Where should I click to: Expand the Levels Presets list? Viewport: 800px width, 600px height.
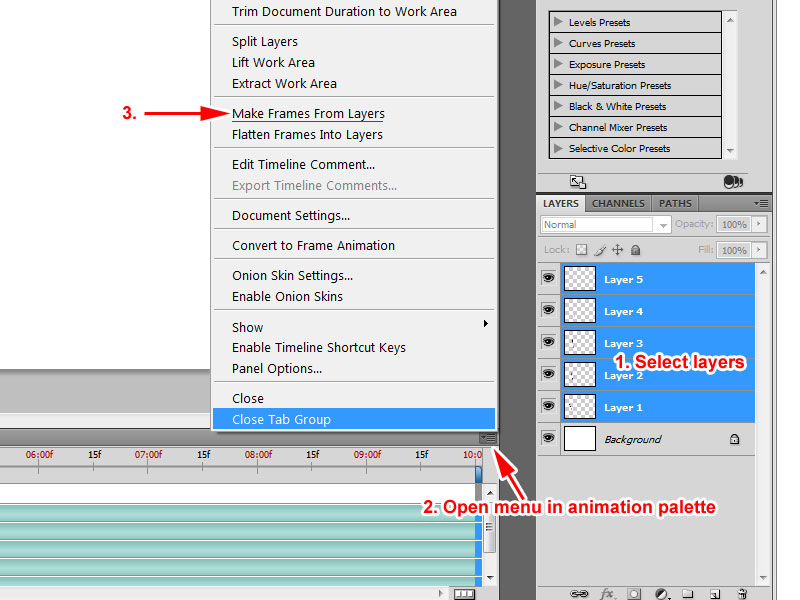[x=559, y=22]
